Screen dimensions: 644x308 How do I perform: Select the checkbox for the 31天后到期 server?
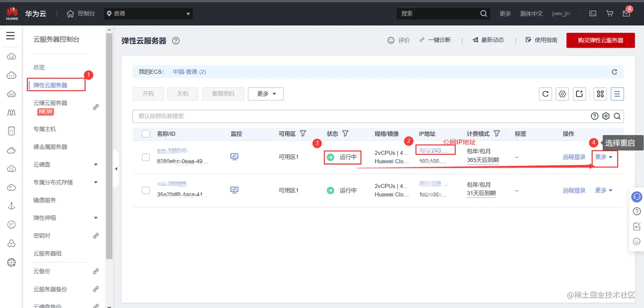[x=146, y=190]
